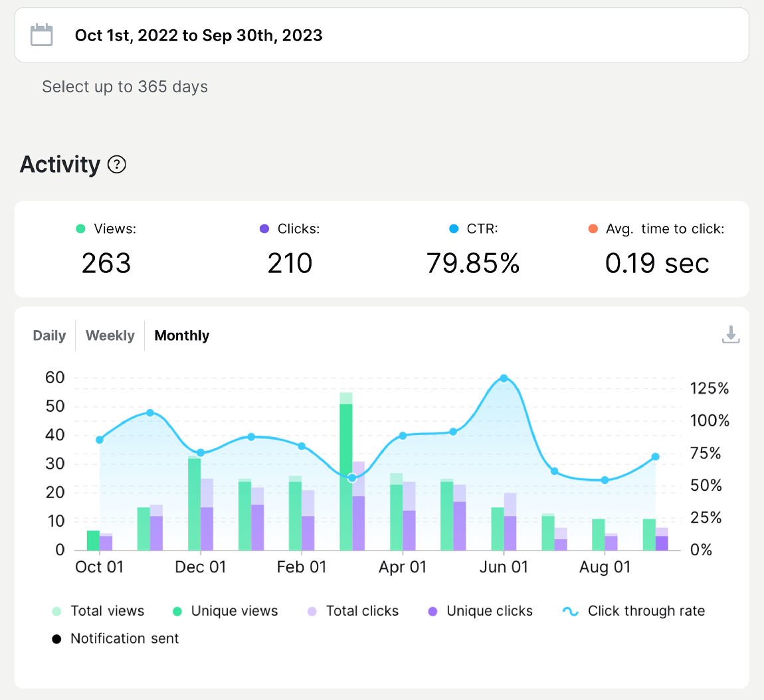Click the green views bar at Dec 01
Image resolution: width=764 pixels, height=700 pixels.
195,503
